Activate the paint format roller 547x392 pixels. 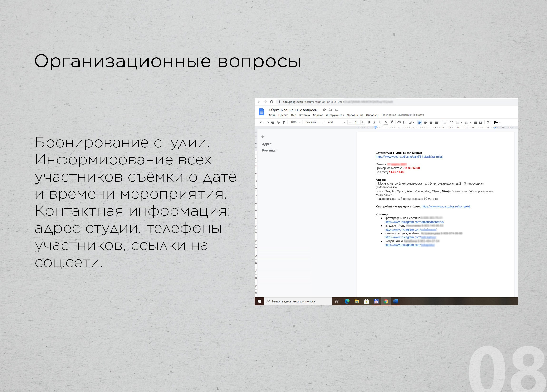[x=284, y=122]
